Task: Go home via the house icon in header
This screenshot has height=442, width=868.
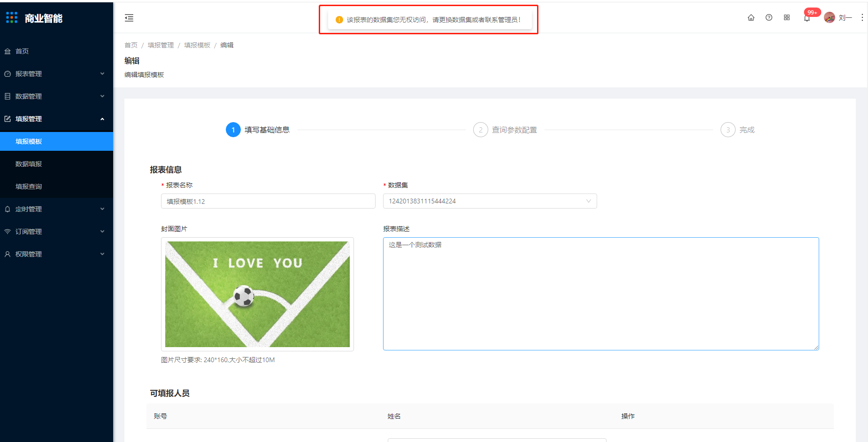Action: pyautogui.click(x=751, y=18)
